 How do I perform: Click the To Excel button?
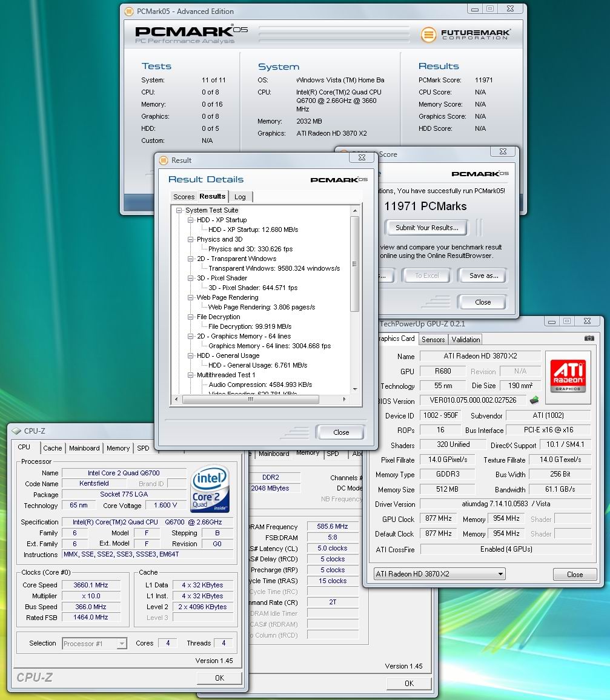pos(427,276)
